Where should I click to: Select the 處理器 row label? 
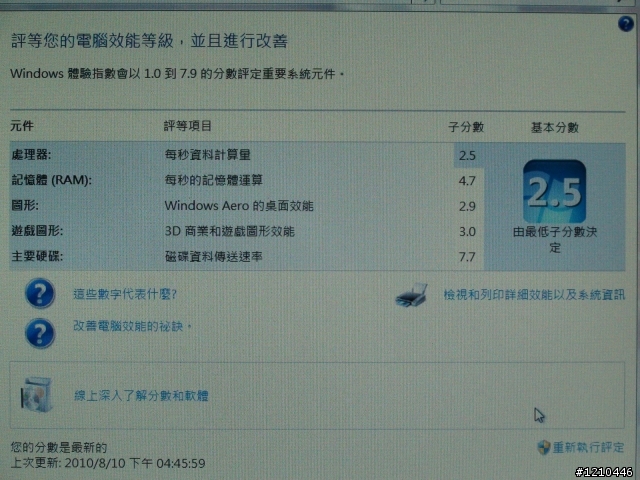(x=31, y=155)
